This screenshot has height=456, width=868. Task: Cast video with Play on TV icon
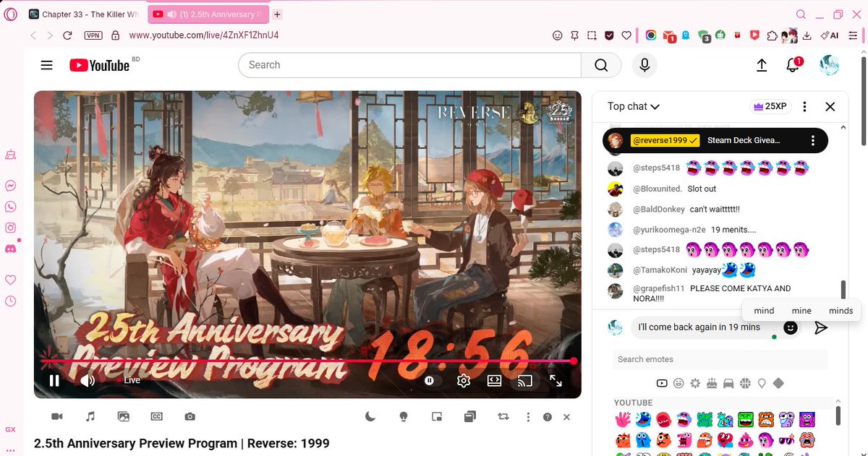(524, 380)
